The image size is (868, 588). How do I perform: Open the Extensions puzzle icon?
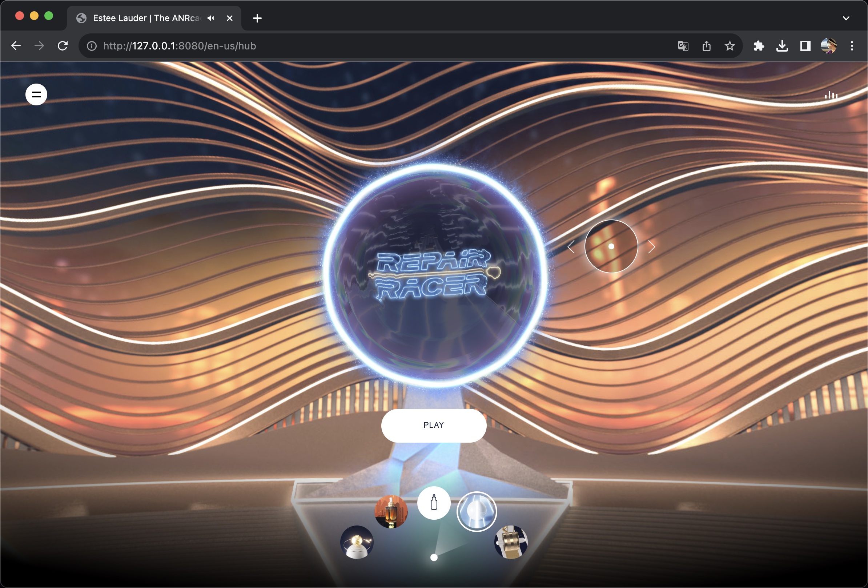pos(759,46)
